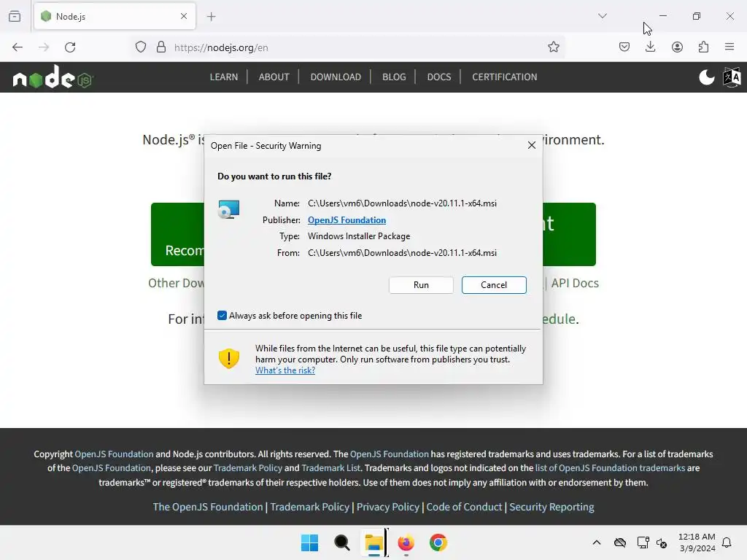This screenshot has height=560, width=747.
Task: Open the Privacy Policy footer link
Action: pyautogui.click(x=388, y=507)
